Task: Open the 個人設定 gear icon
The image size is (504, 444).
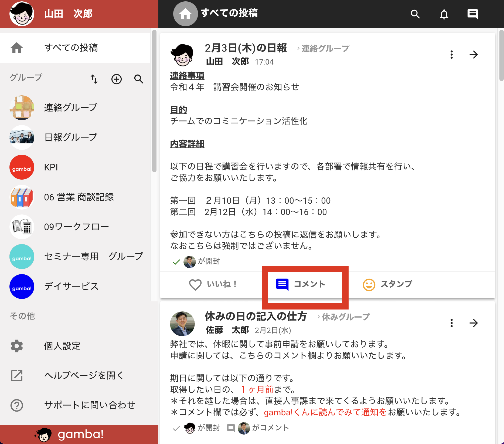Action: point(17,346)
